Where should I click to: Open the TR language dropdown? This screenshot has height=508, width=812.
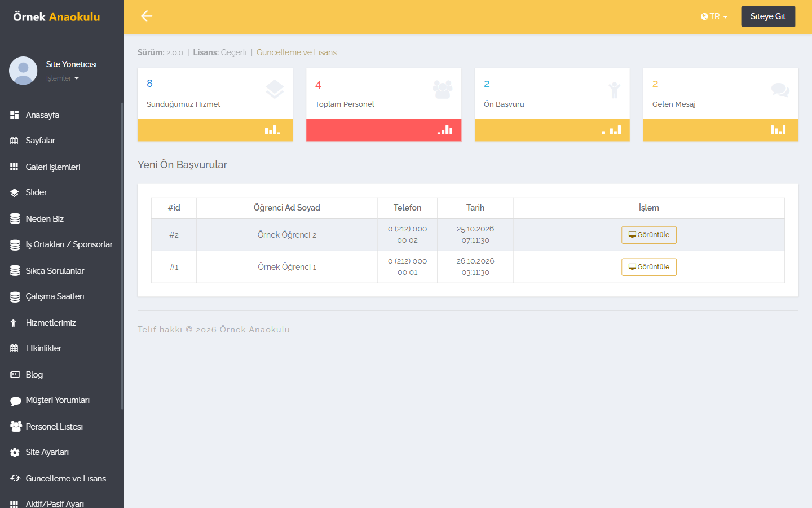tap(714, 16)
